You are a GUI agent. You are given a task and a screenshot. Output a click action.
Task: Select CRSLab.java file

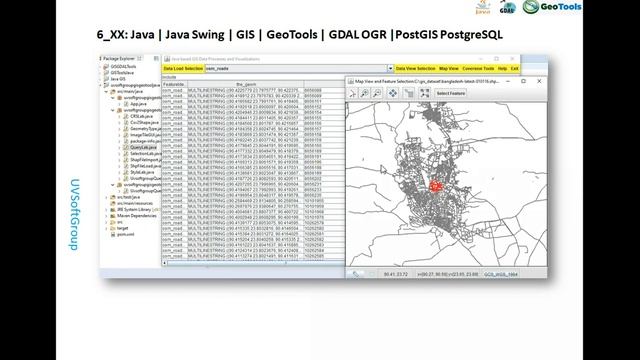pyautogui.click(x=141, y=116)
